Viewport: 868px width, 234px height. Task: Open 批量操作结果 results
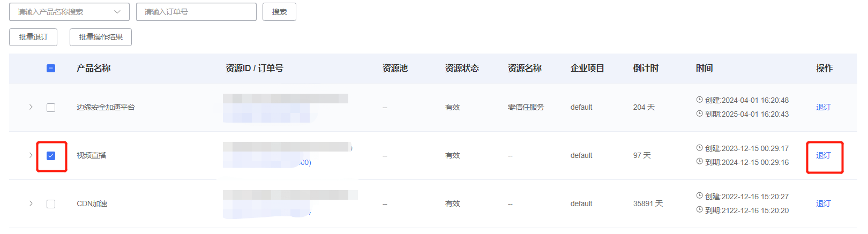101,37
